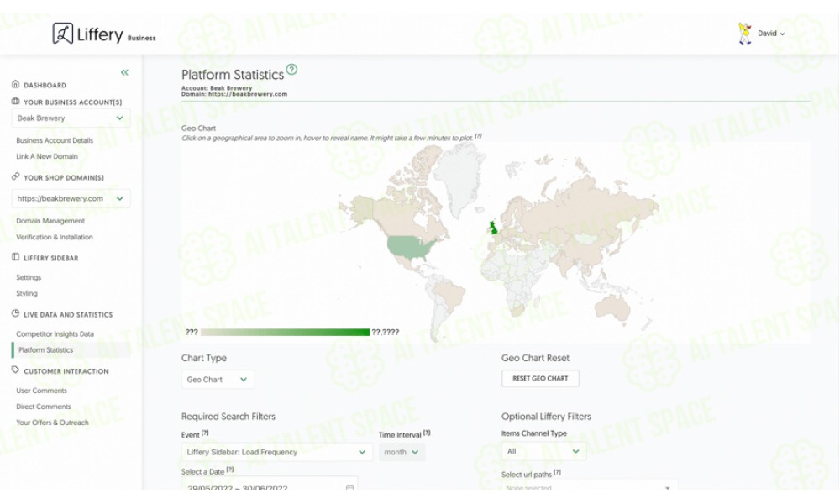The height and width of the screenshot is (504, 840).
Task: Open the Select url paths dropdown
Action: pyautogui.click(x=590, y=486)
